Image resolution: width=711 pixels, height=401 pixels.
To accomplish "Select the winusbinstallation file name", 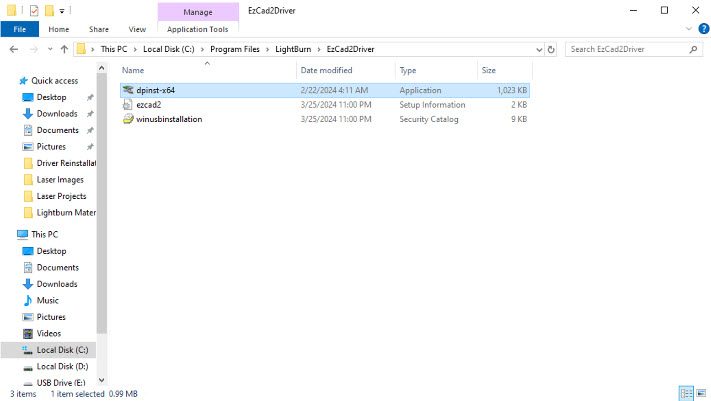I will pos(169,119).
